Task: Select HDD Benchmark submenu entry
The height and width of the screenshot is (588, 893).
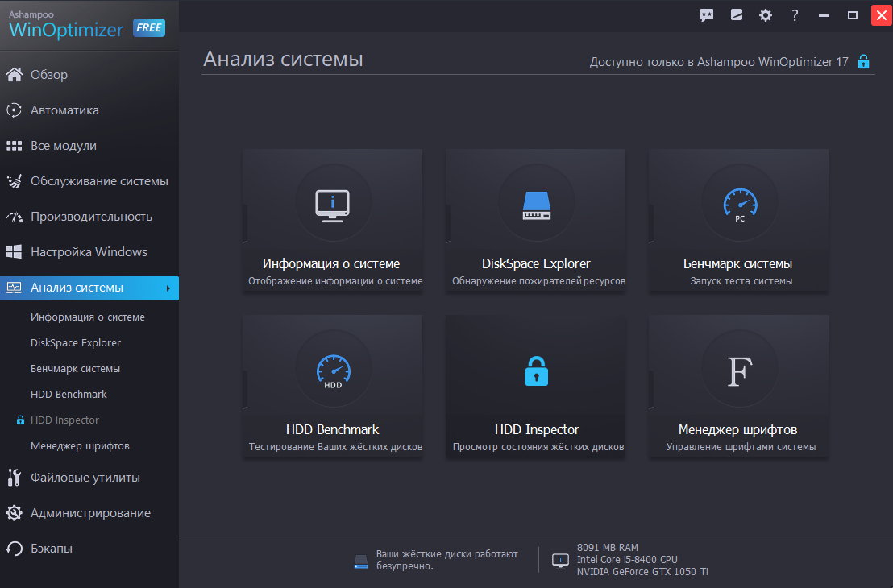Action: 69,394
